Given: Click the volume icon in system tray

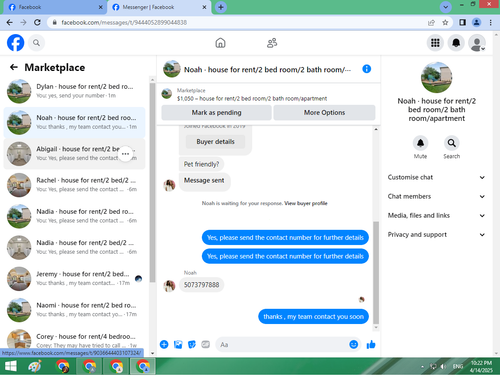Looking at the screenshot, I should 443,367.
